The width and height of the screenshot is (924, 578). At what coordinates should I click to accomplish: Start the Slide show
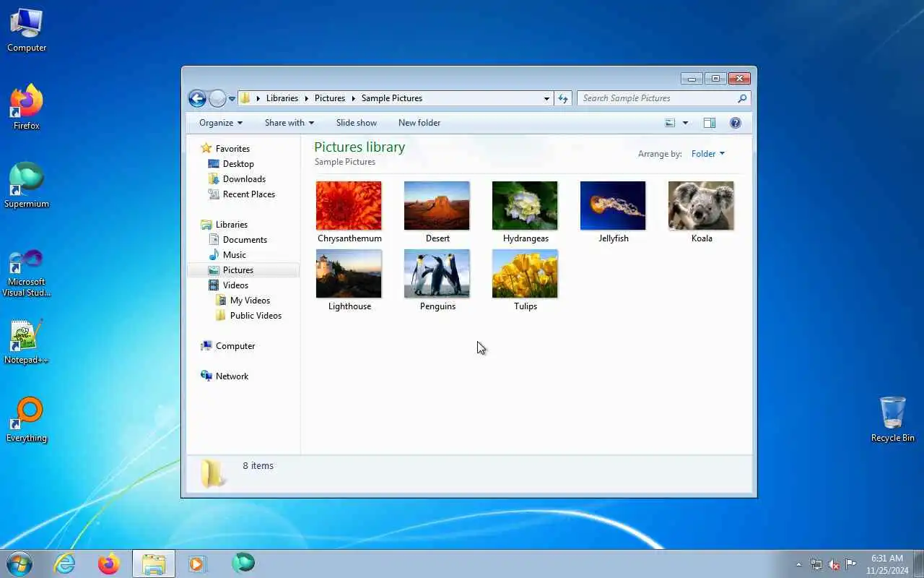[357, 123]
